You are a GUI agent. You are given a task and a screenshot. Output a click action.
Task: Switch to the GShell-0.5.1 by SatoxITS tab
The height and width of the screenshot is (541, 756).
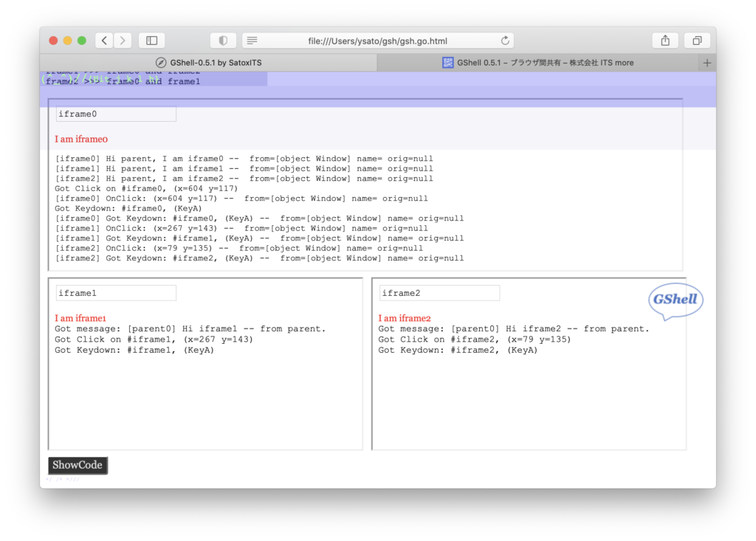(209, 63)
